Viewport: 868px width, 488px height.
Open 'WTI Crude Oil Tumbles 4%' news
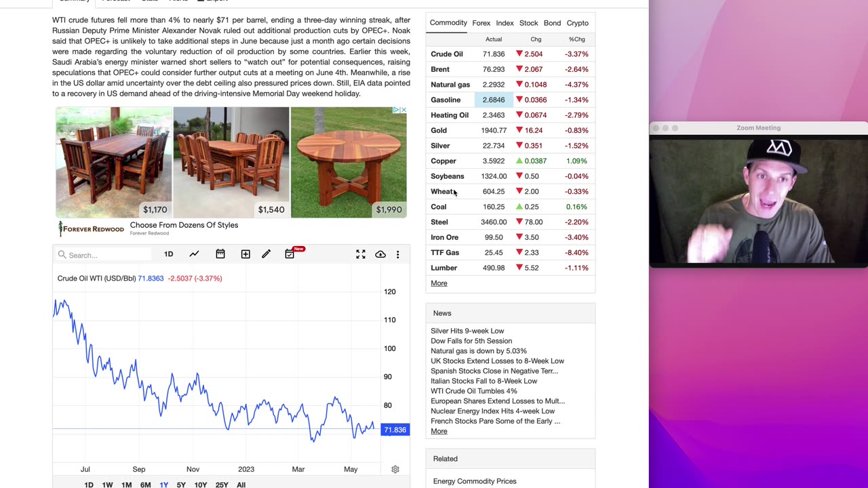pyautogui.click(x=474, y=391)
